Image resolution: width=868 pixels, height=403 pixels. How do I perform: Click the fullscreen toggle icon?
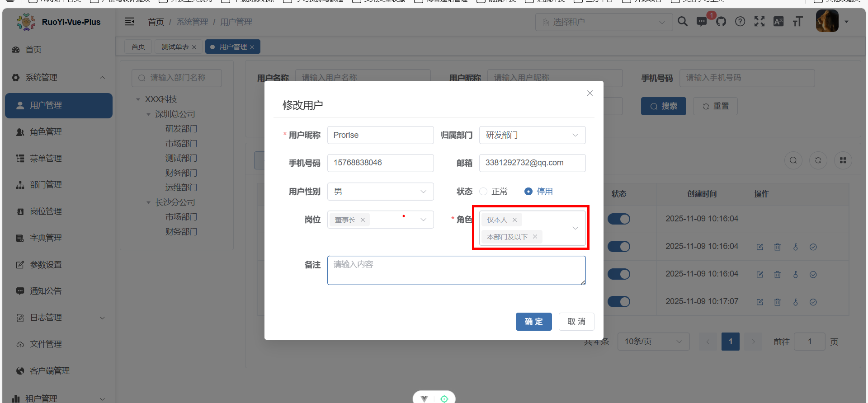759,22
